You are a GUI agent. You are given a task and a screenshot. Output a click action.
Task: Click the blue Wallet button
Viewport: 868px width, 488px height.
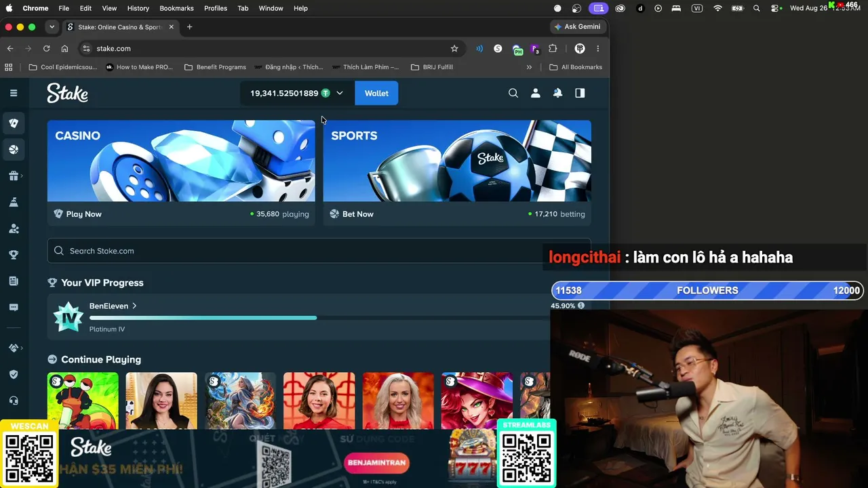pos(376,93)
